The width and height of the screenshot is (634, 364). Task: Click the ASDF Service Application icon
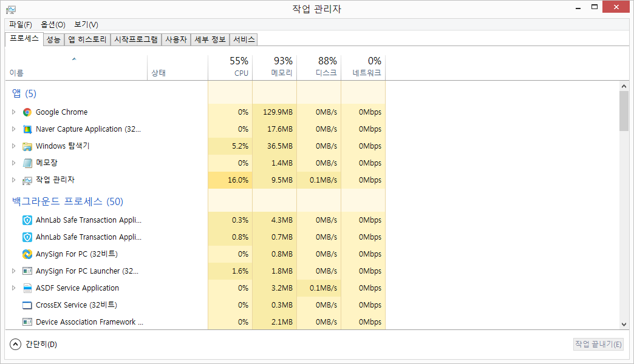[x=27, y=288]
